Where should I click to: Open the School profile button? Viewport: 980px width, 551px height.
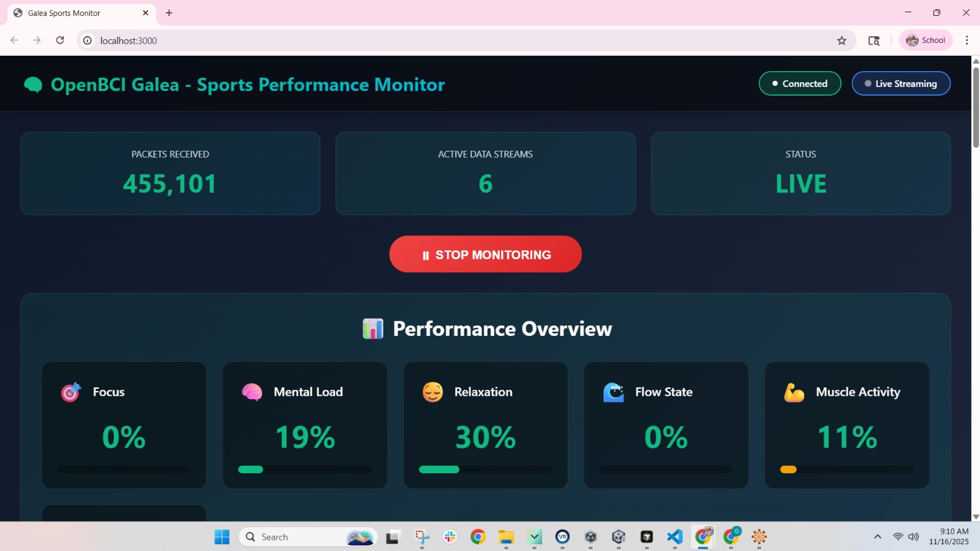(926, 40)
